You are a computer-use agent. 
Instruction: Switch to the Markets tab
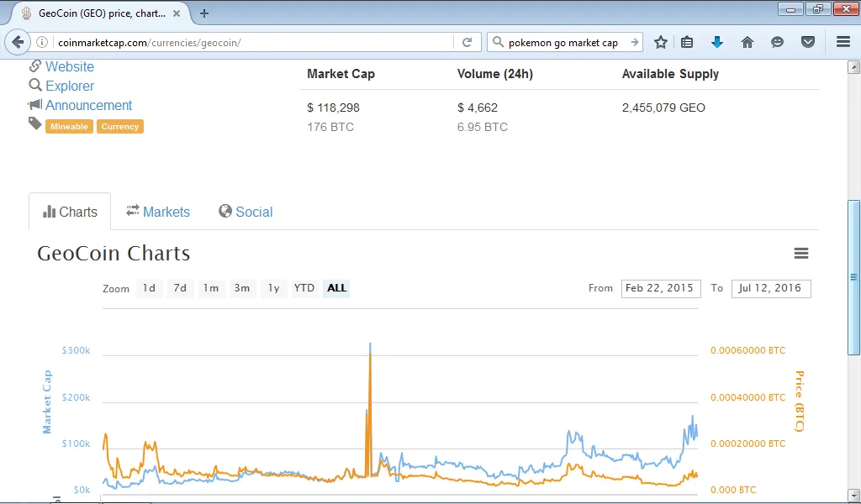tap(158, 212)
